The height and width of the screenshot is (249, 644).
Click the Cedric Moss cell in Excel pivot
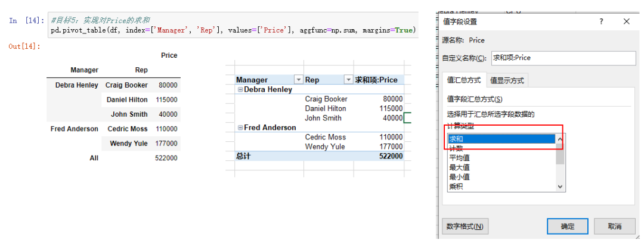tap(326, 137)
